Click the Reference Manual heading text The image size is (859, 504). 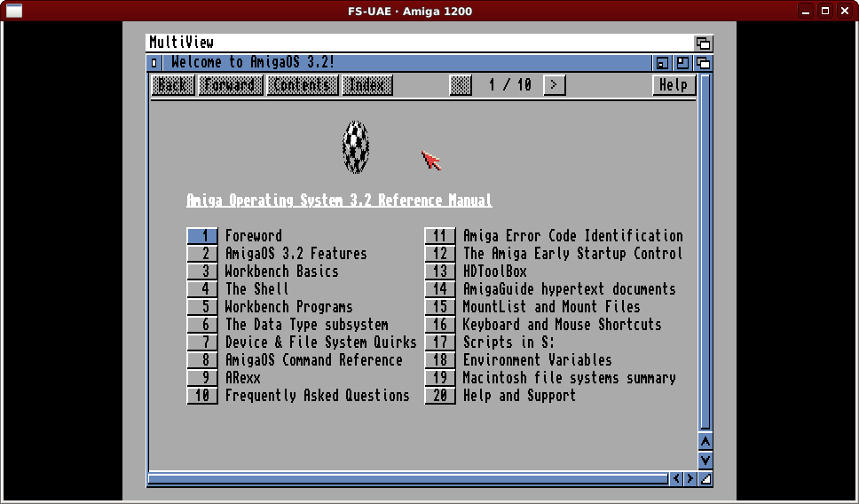339,201
